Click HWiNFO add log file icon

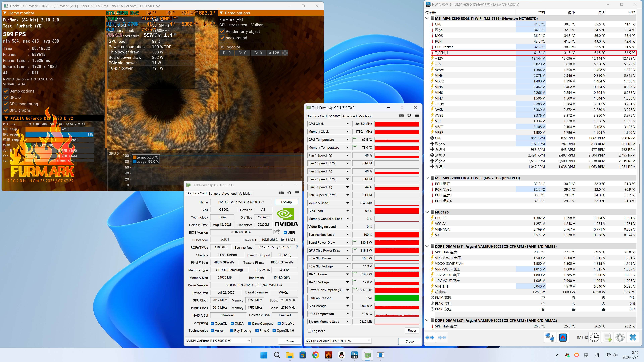607,338
